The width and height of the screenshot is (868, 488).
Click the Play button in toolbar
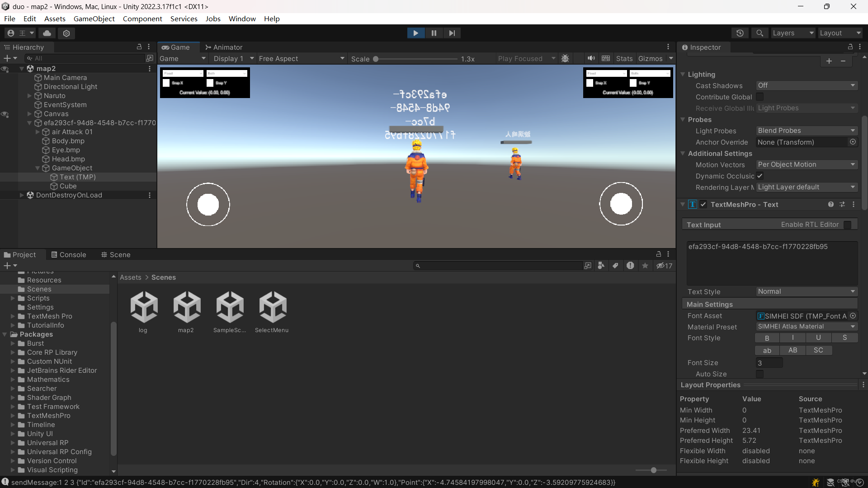[415, 33]
